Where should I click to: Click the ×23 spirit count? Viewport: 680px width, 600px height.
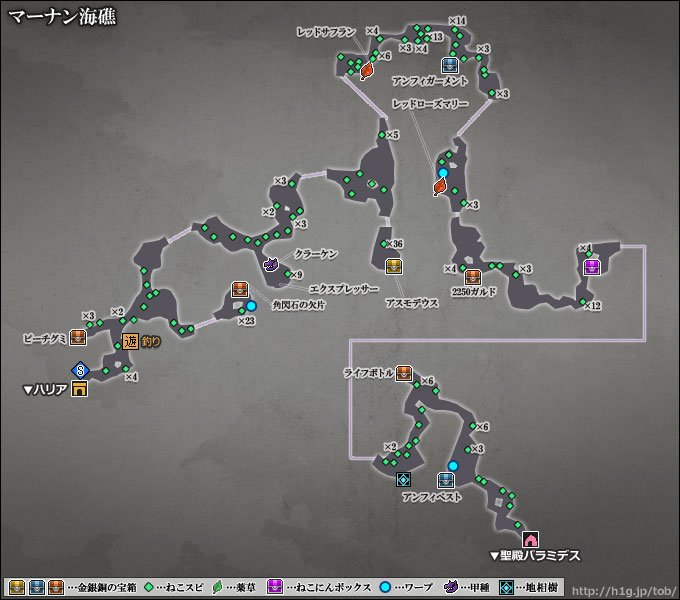[x=246, y=321]
